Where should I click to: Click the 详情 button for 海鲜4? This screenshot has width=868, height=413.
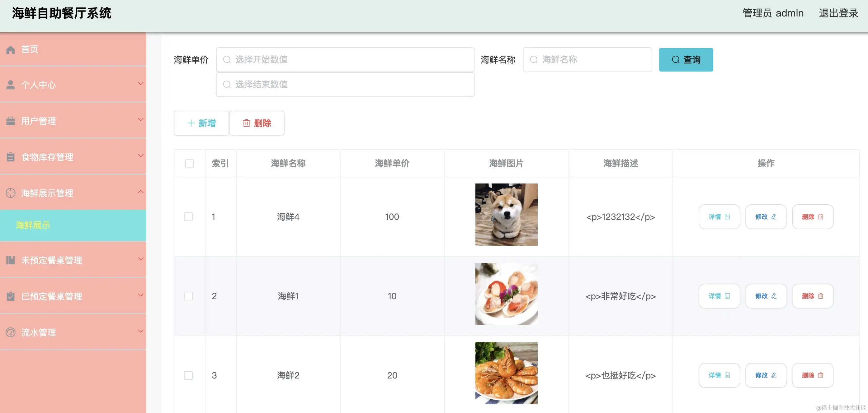coord(719,217)
